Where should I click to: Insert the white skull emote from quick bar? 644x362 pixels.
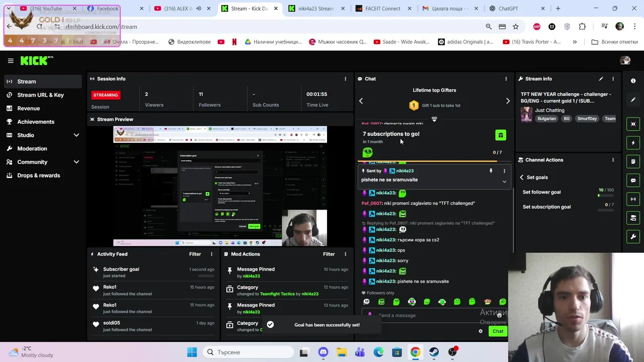(x=366, y=302)
